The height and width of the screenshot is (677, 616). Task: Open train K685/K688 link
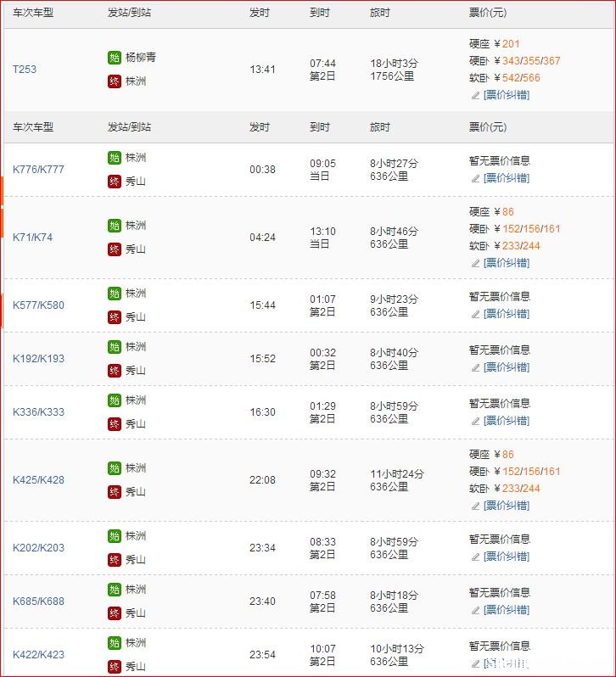(38, 601)
